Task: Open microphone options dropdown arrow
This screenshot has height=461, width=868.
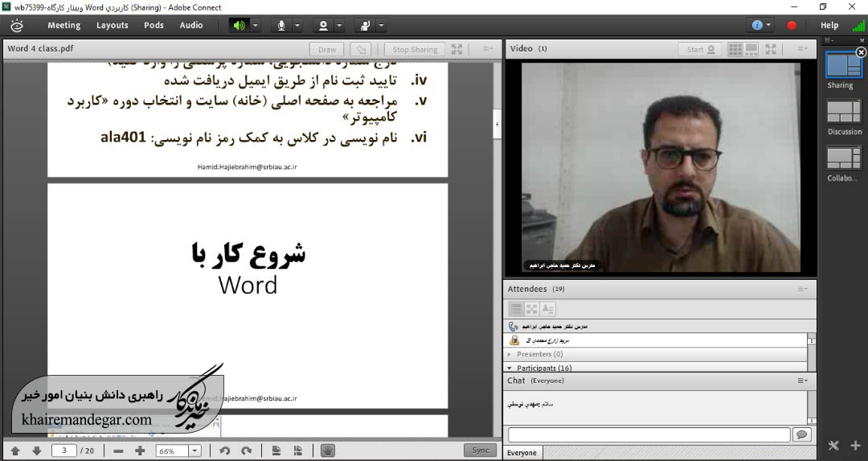Action: tap(297, 26)
